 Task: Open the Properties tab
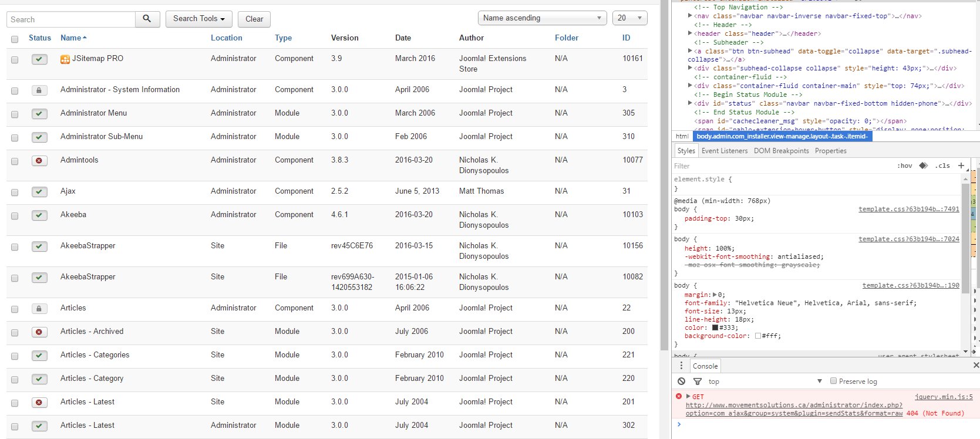[x=831, y=151]
